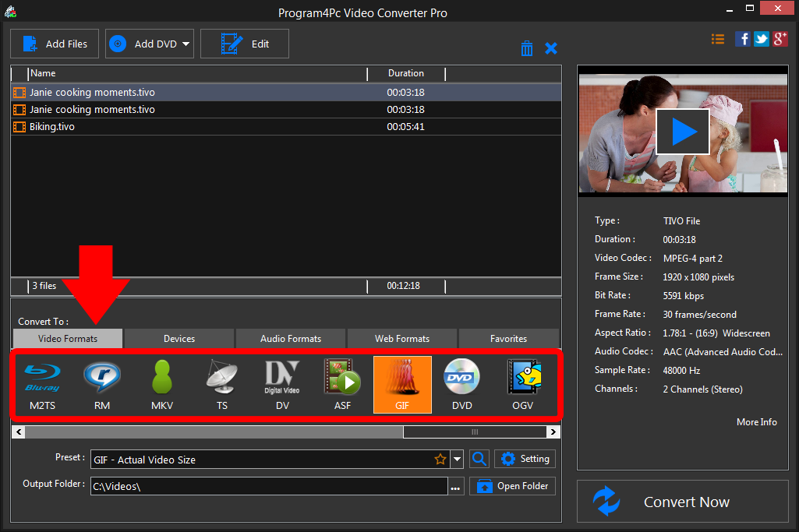The width and height of the screenshot is (799, 532).
Task: Click the format scrollbar left arrow
Action: (x=19, y=432)
